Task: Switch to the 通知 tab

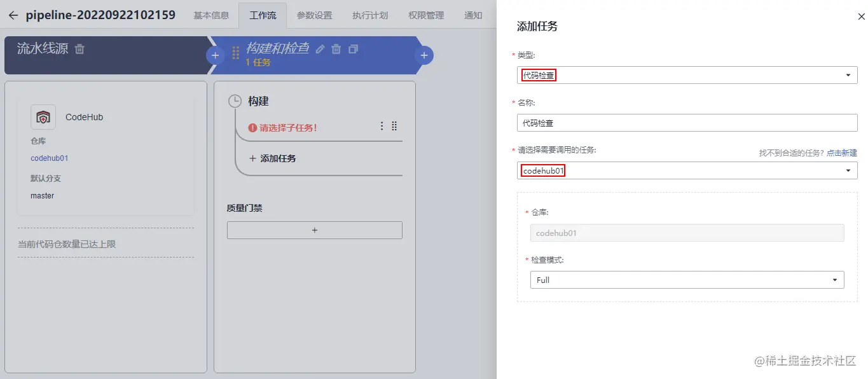Action: [473, 15]
